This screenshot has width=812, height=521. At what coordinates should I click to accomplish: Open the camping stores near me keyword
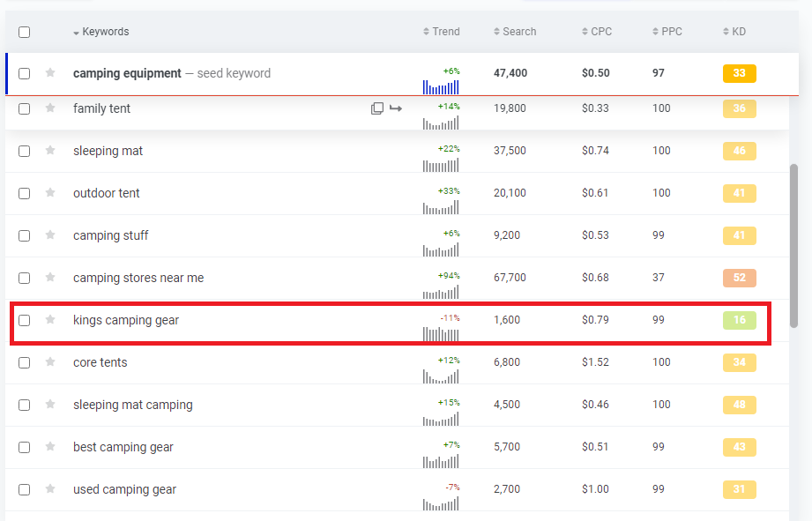pos(138,278)
